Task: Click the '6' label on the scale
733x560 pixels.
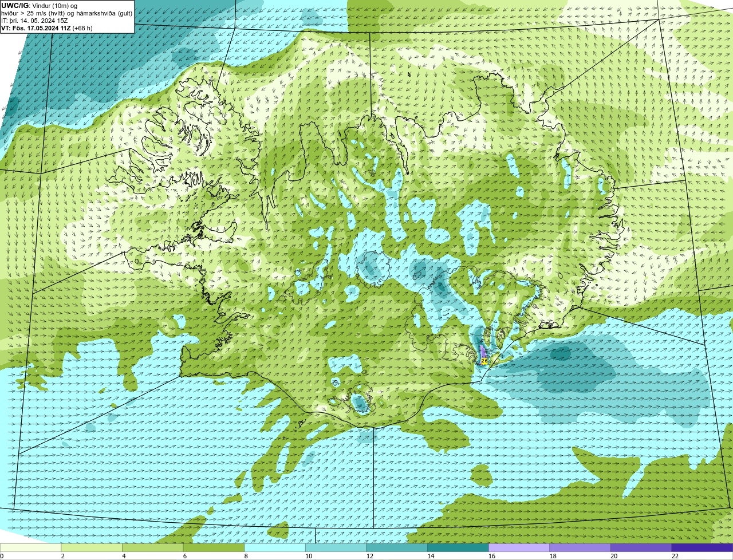Action: pos(184,556)
